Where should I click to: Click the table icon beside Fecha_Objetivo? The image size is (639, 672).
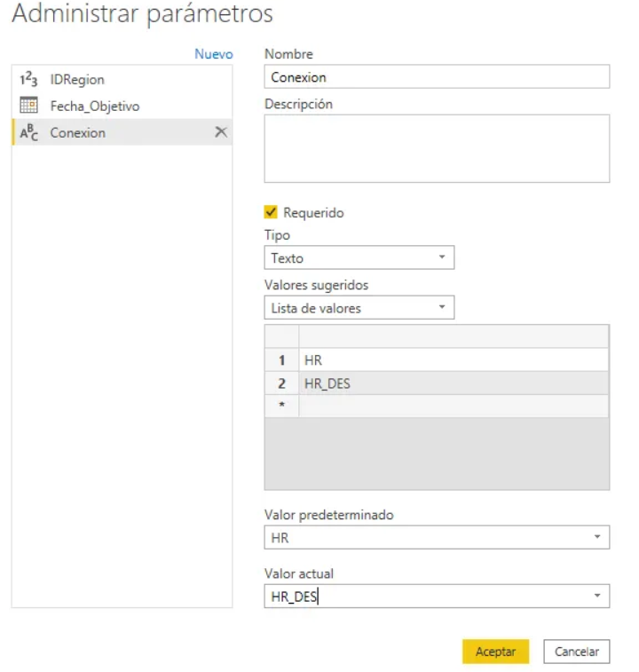[x=28, y=107]
